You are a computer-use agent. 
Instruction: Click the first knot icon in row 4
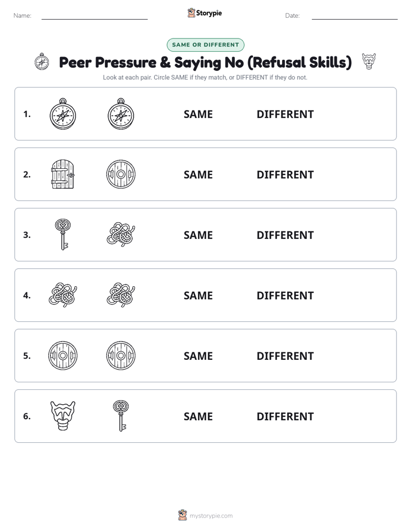[63, 295]
